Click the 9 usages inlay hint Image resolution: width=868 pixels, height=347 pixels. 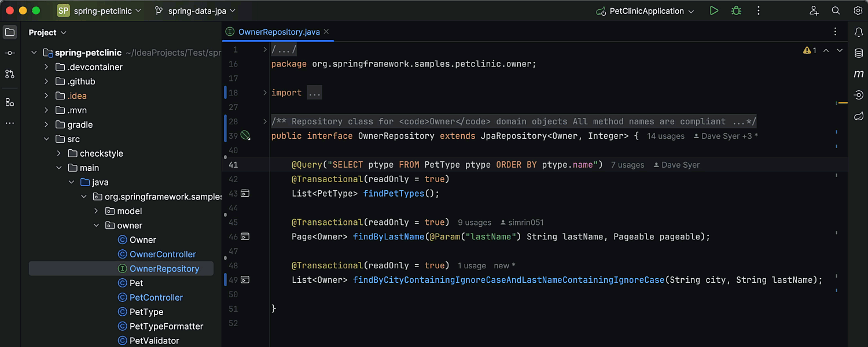[x=475, y=223]
